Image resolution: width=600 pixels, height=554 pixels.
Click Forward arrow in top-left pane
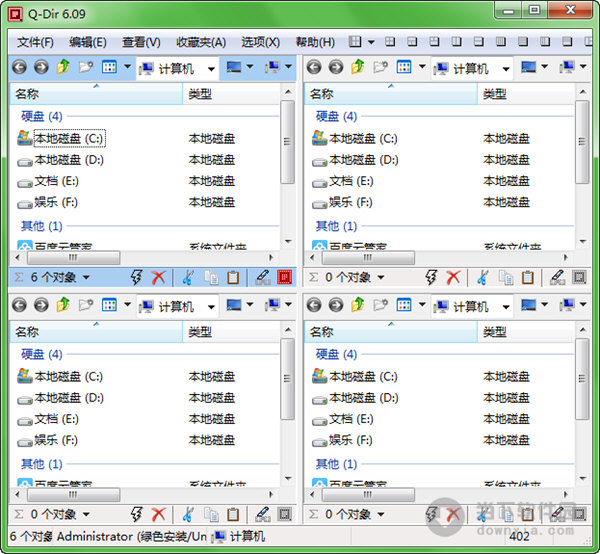click(41, 67)
